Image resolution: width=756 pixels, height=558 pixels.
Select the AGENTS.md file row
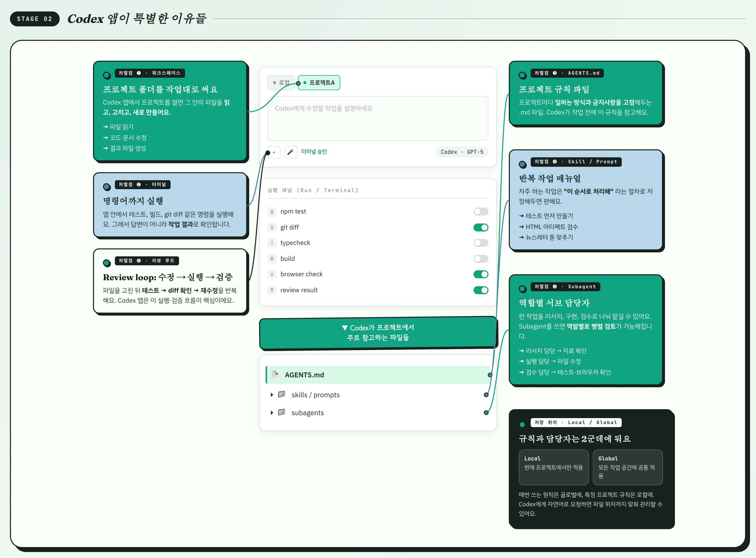pos(378,375)
